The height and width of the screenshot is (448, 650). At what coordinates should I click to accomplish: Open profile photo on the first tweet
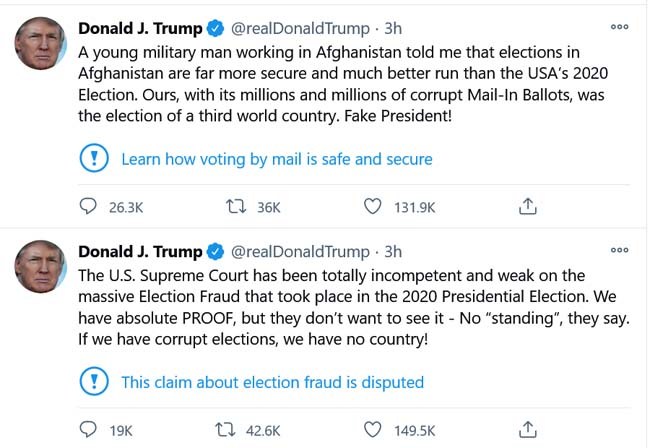coord(40,43)
